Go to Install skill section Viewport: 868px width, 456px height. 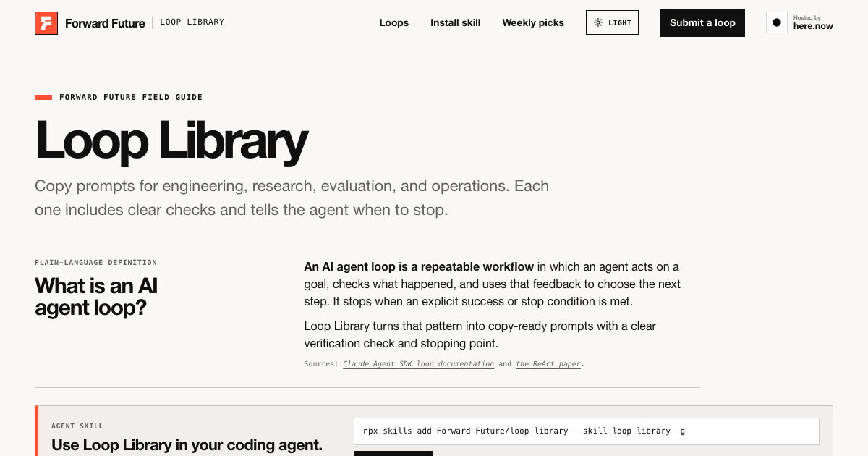pyautogui.click(x=456, y=22)
